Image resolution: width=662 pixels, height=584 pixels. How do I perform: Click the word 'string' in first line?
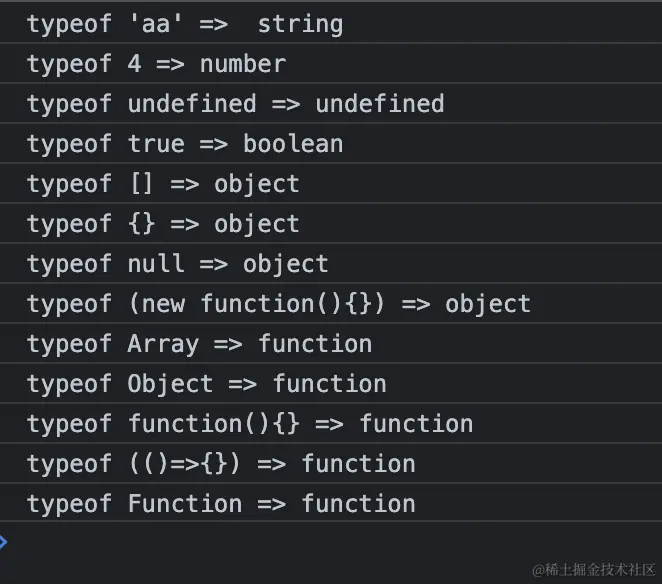300,24
